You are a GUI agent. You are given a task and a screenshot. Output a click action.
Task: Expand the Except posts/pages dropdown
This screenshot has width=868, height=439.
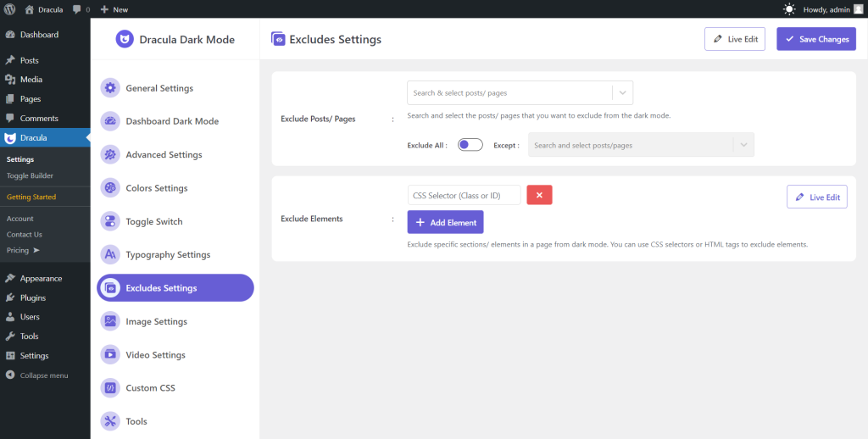point(743,145)
